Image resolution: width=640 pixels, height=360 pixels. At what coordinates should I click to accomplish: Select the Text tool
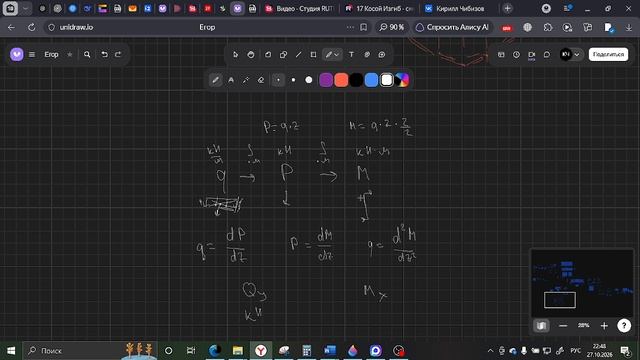[x=351, y=55]
